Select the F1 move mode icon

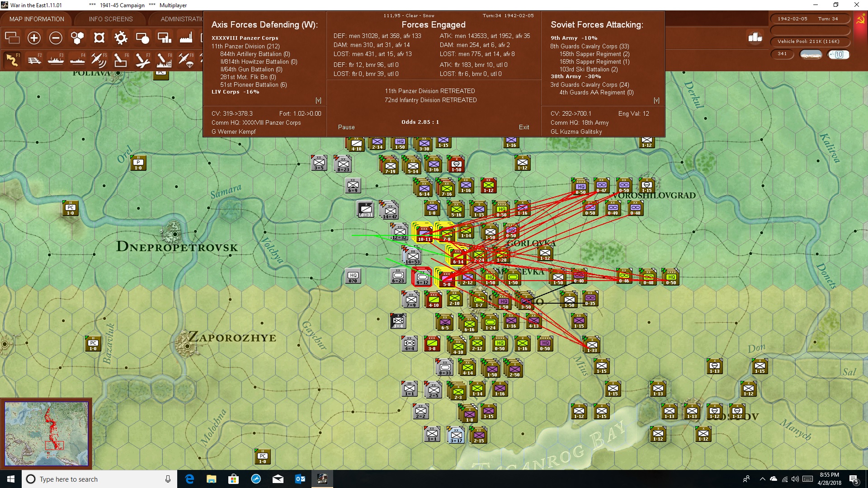pos(12,60)
